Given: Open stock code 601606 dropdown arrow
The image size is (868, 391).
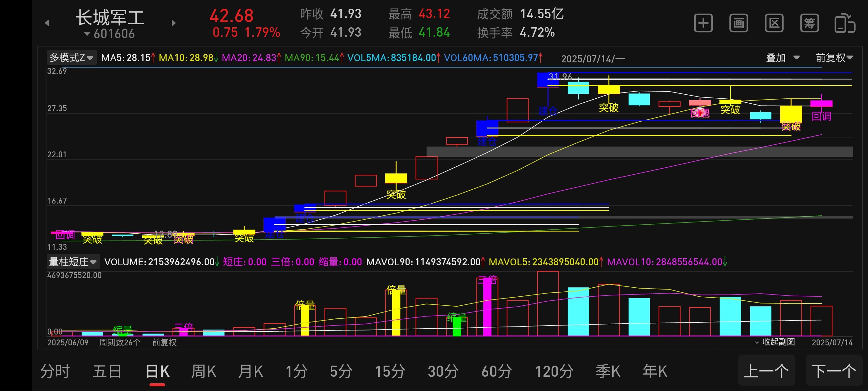Looking at the screenshot, I should click(x=87, y=34).
